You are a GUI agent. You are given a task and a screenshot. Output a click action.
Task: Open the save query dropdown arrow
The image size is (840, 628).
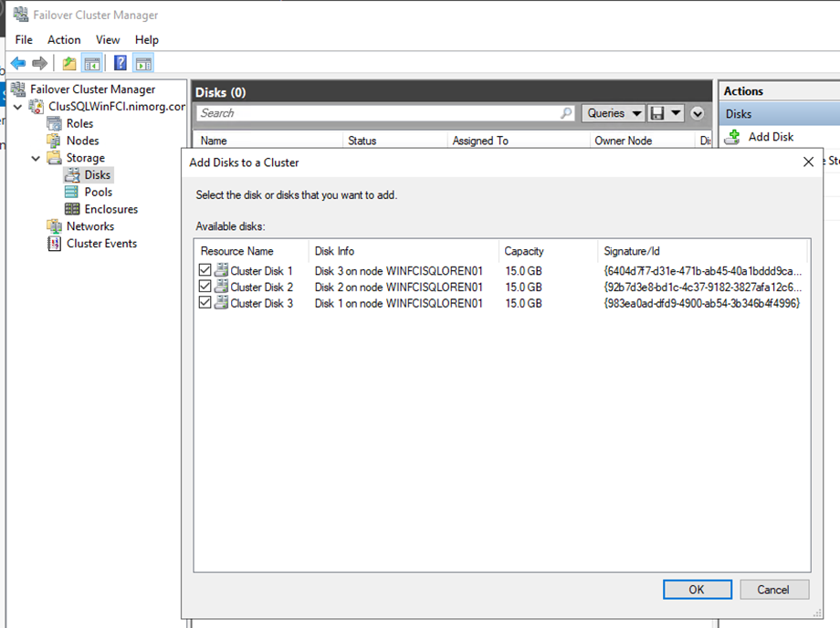coord(676,113)
